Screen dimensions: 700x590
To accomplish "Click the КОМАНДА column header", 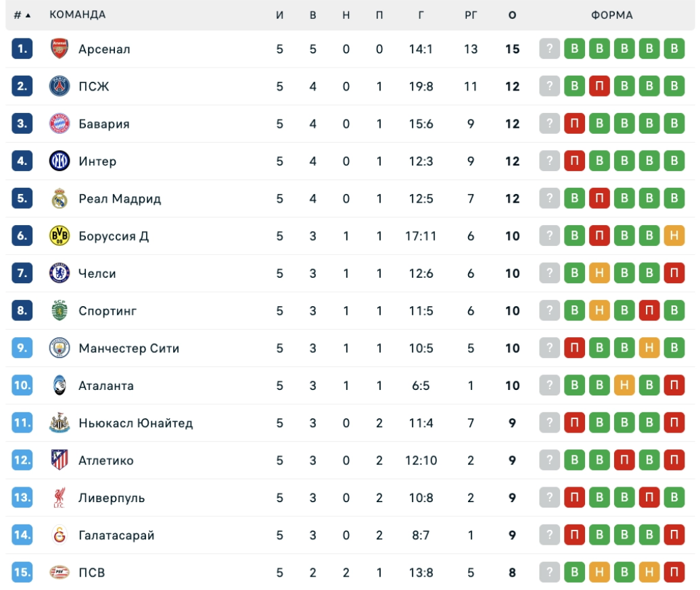I will (x=77, y=15).
